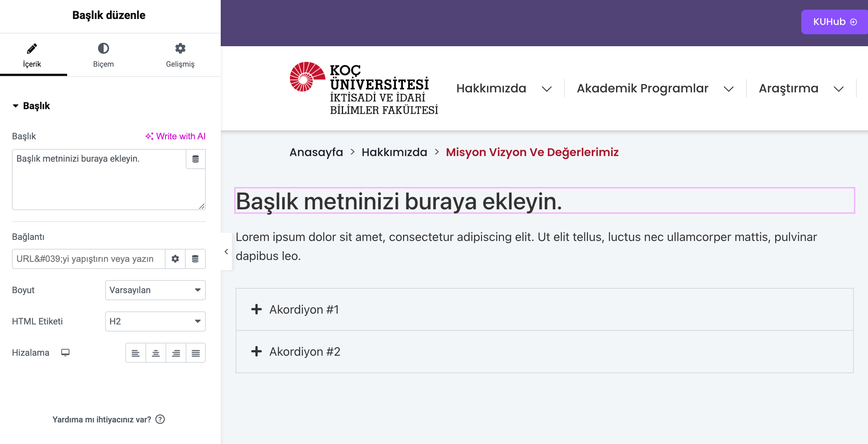Click the help question mark icon
The width and height of the screenshot is (868, 444).
click(x=160, y=419)
